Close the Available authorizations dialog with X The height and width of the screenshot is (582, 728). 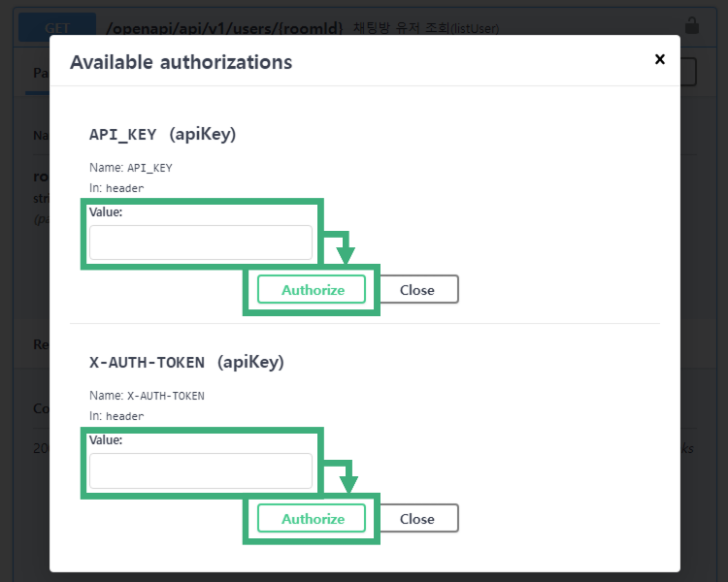(x=660, y=59)
